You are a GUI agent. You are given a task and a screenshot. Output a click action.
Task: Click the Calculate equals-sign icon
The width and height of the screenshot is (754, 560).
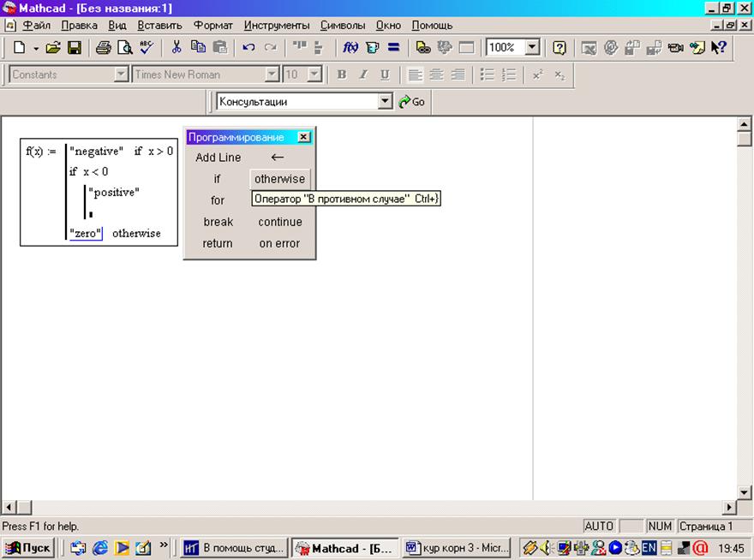pos(394,48)
